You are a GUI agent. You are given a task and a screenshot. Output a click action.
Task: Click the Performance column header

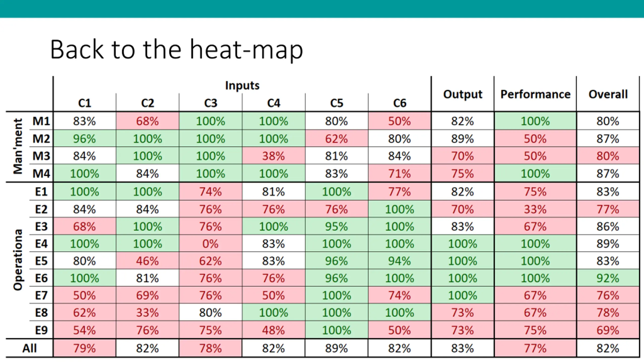pyautogui.click(x=535, y=94)
